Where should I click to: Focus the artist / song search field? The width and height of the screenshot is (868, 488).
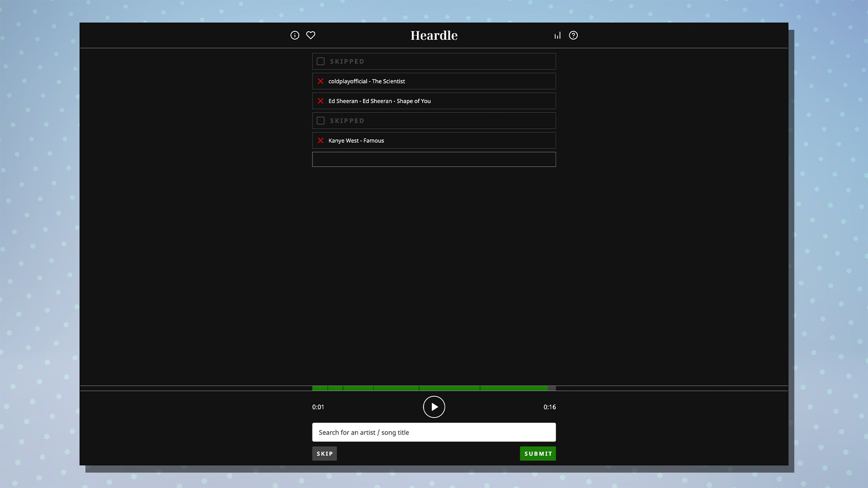point(434,432)
